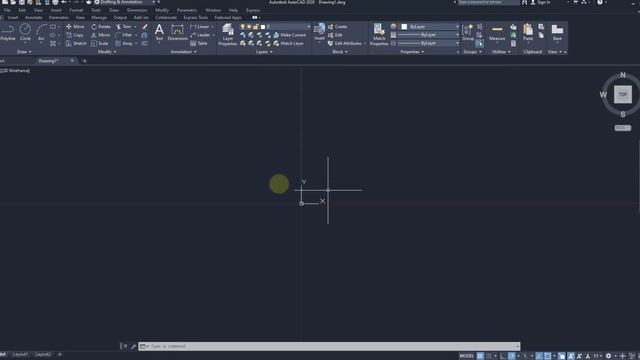
Task: Toggle annotation visibility in status bar
Action: click(x=571, y=356)
